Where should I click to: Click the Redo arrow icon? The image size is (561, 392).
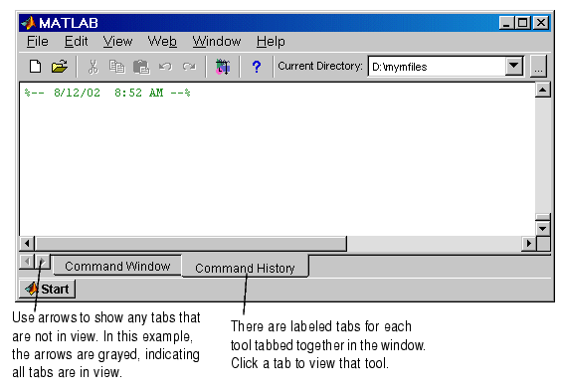click(189, 67)
